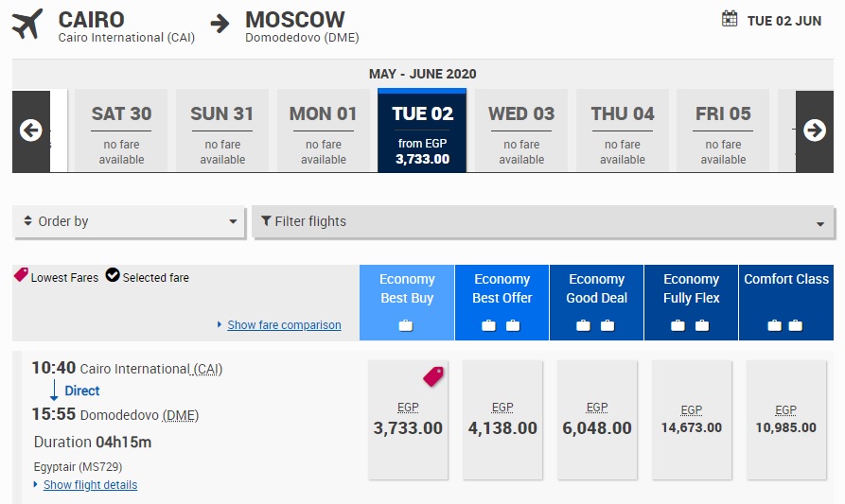Switch to the WED 03 date tab
This screenshot has width=845, height=504.
coord(521,130)
